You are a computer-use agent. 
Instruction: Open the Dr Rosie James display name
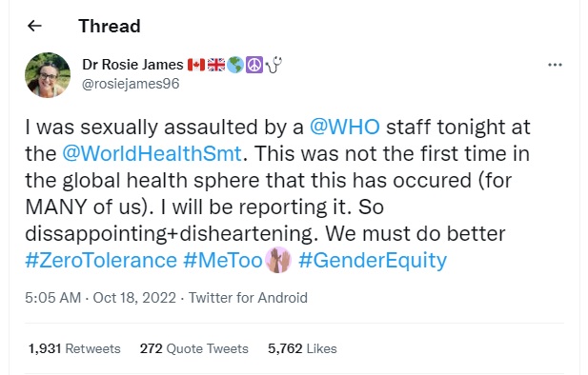click(132, 65)
